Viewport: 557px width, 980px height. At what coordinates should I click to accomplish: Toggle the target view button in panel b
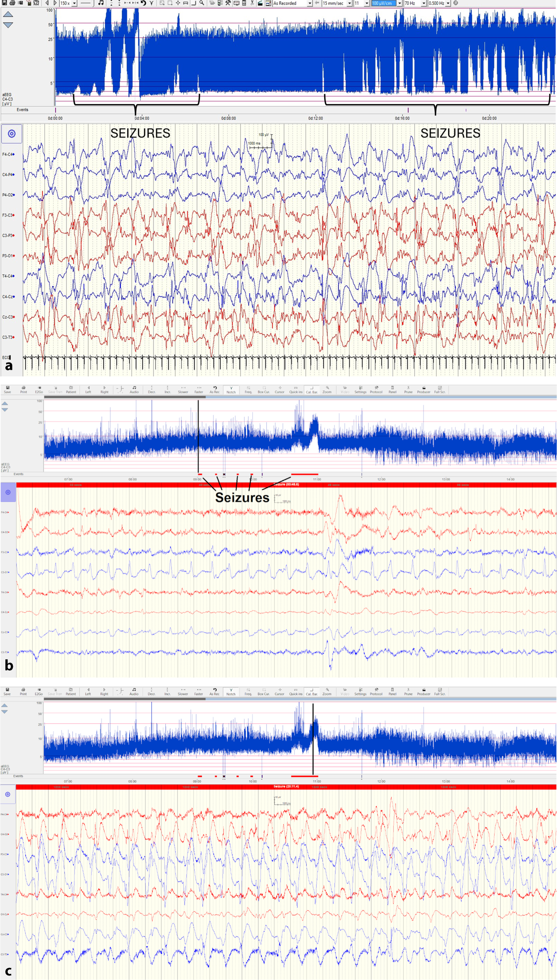[x=8, y=492]
